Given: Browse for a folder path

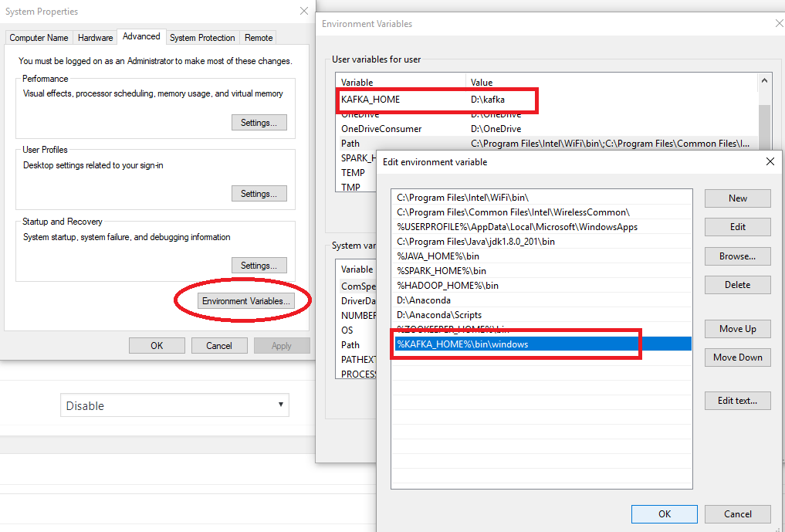Looking at the screenshot, I should click(737, 256).
